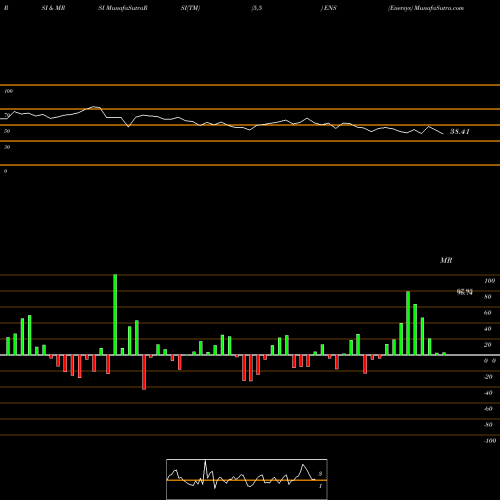Viewport: 500px width, 500px height.
Task: Click the 0 level label on the RSI axis
Action: [x=5, y=171]
